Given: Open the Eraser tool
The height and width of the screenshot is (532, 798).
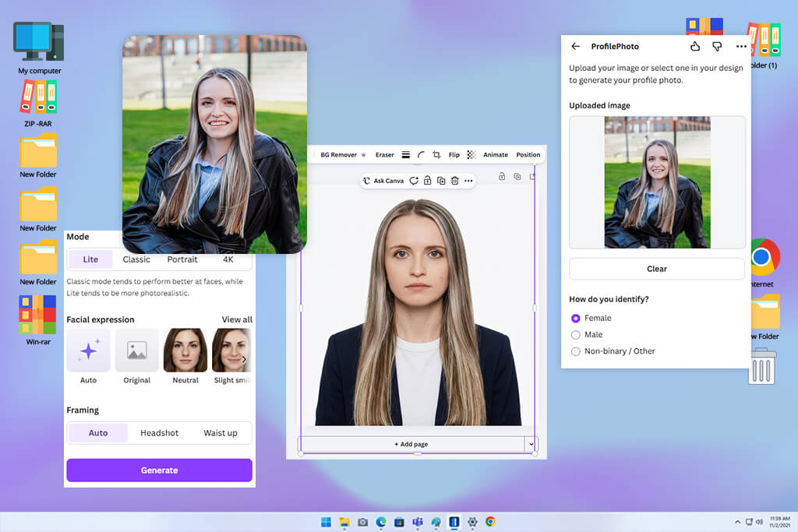Looking at the screenshot, I should tap(385, 155).
